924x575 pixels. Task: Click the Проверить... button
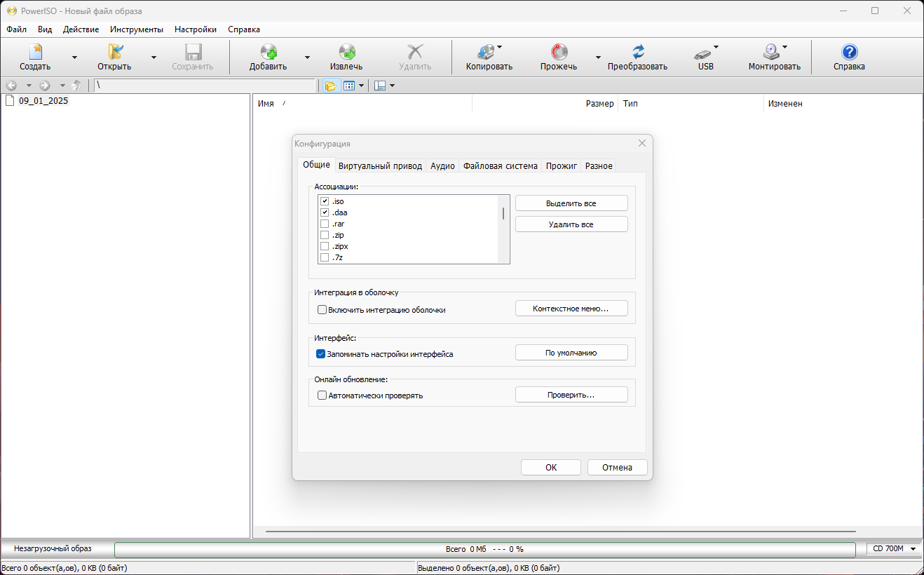pyautogui.click(x=571, y=395)
